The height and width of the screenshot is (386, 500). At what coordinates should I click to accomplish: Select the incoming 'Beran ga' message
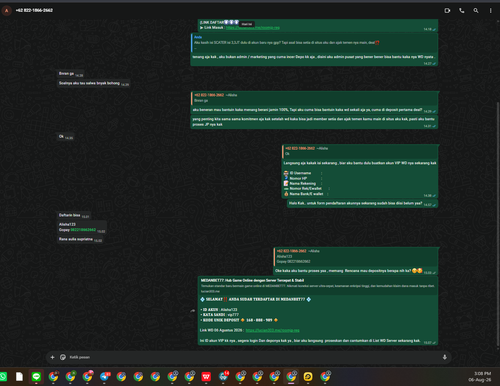point(70,74)
